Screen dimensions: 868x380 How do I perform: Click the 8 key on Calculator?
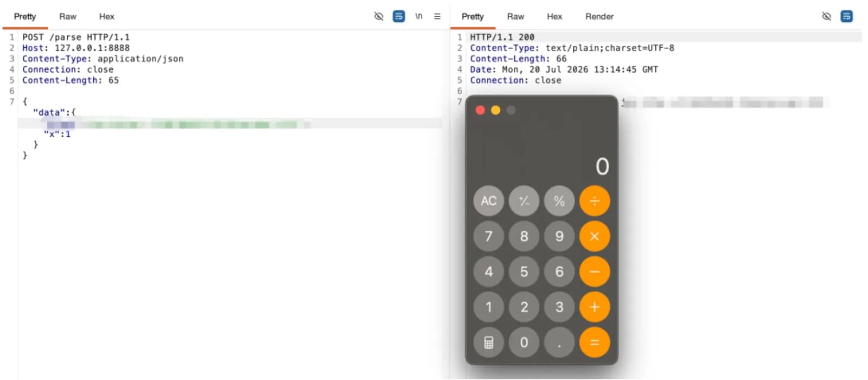pyautogui.click(x=524, y=236)
